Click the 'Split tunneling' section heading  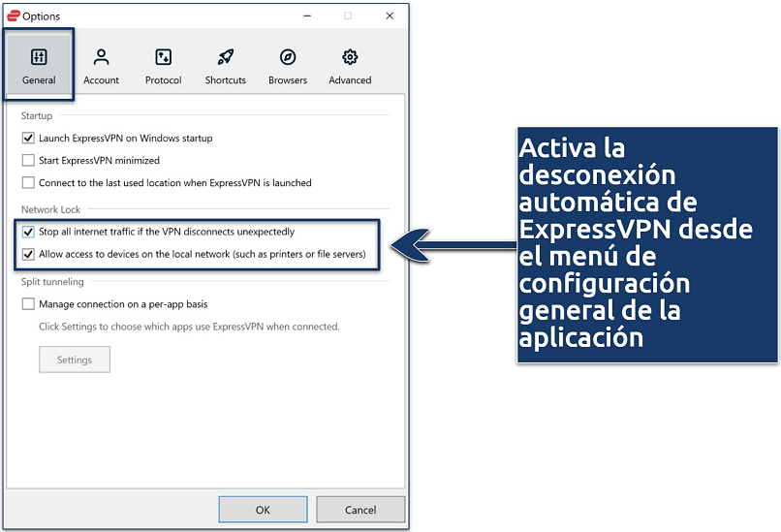point(52,282)
